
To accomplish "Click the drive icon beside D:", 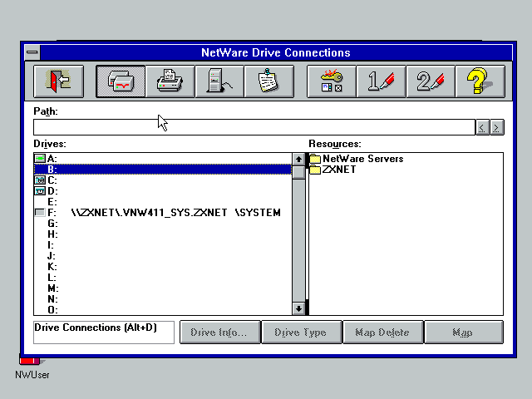I will 40,191.
